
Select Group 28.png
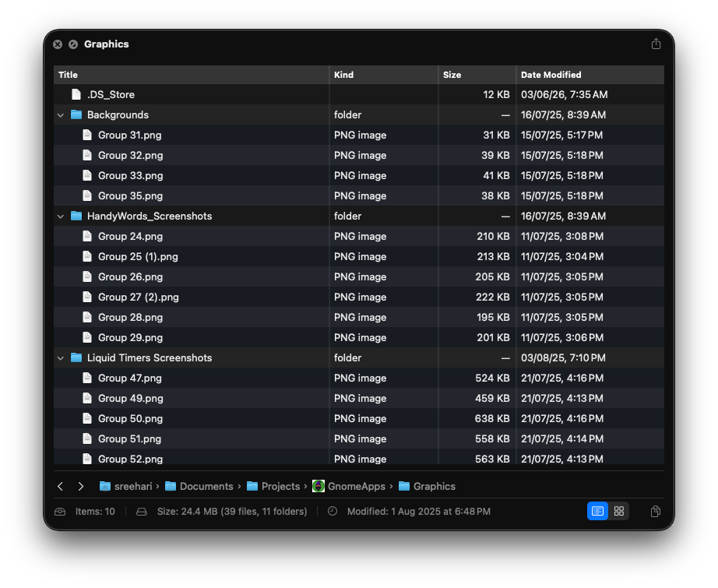tap(359, 317)
